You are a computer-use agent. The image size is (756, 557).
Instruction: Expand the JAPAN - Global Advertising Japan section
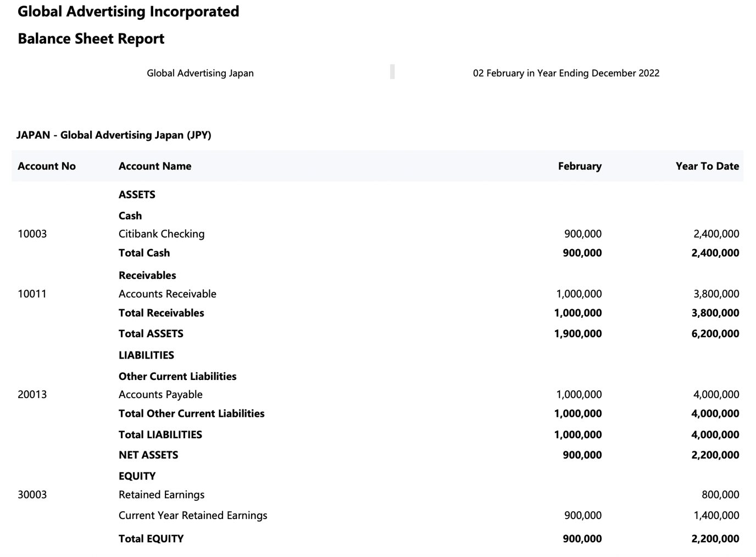pos(114,135)
